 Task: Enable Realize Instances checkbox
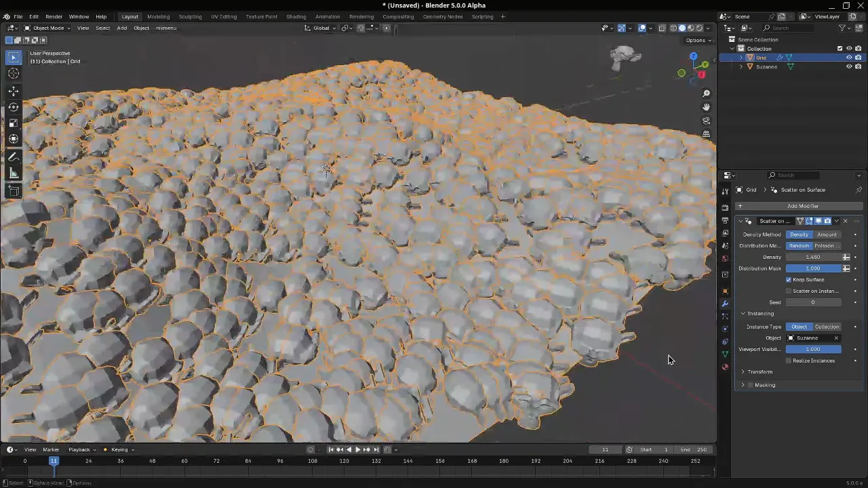point(789,361)
